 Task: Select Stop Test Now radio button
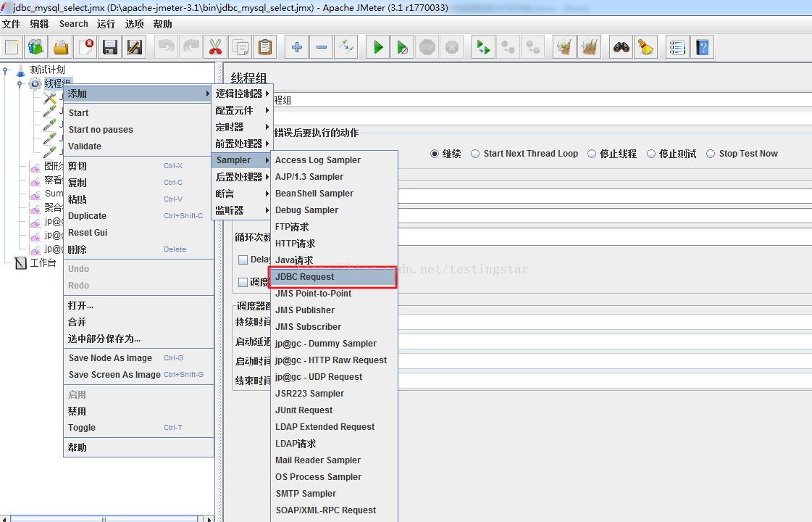coord(711,154)
